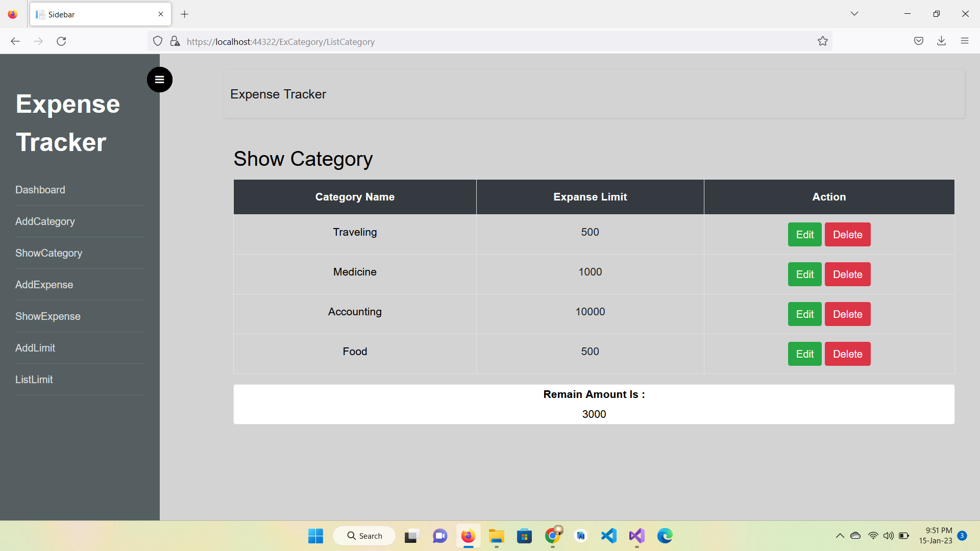Open the Windows Start menu
Screen dimensions: 980x551
(315, 536)
